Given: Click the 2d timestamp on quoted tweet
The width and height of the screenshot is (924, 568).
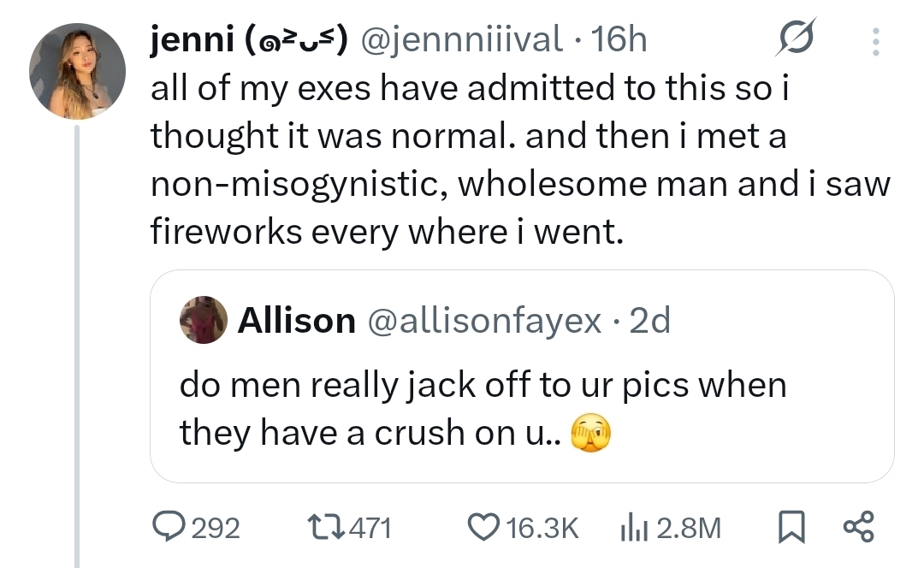Looking at the screenshot, I should [649, 320].
